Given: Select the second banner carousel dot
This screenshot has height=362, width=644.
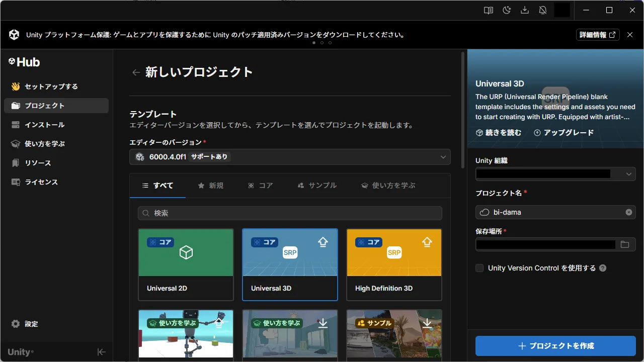Looking at the screenshot, I should point(322,43).
